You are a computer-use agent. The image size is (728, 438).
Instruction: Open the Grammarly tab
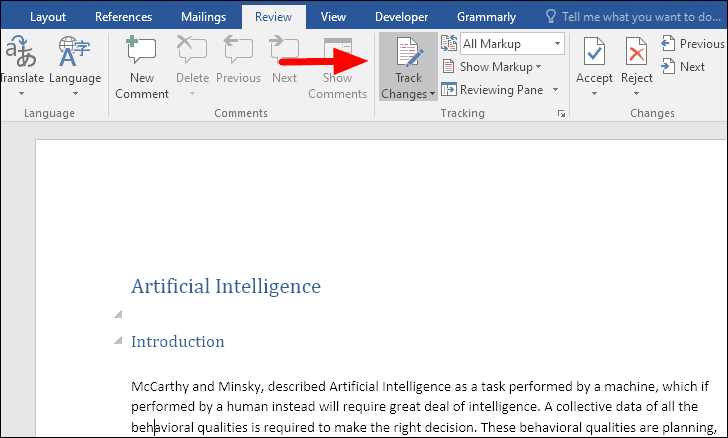point(486,17)
